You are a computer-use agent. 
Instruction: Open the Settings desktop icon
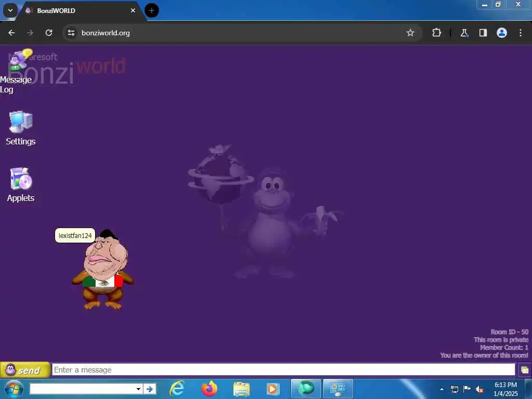tap(20, 128)
